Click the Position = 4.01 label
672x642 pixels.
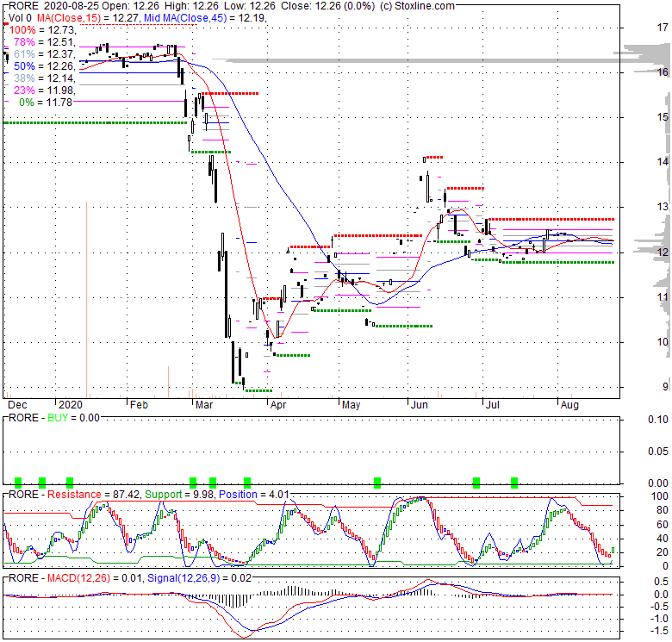[x=254, y=495]
